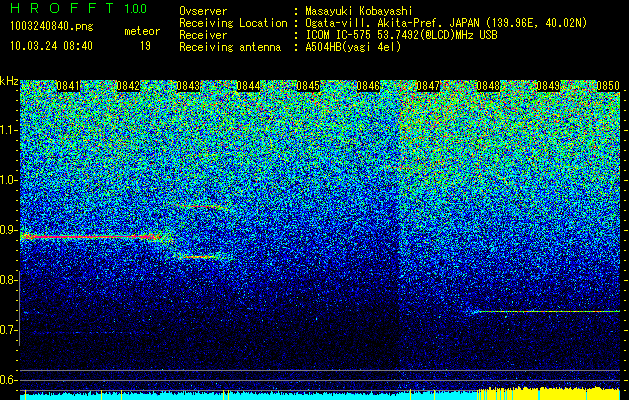Click the 'meteor' label
The width and height of the screenshot is (629, 400).
click(x=142, y=31)
